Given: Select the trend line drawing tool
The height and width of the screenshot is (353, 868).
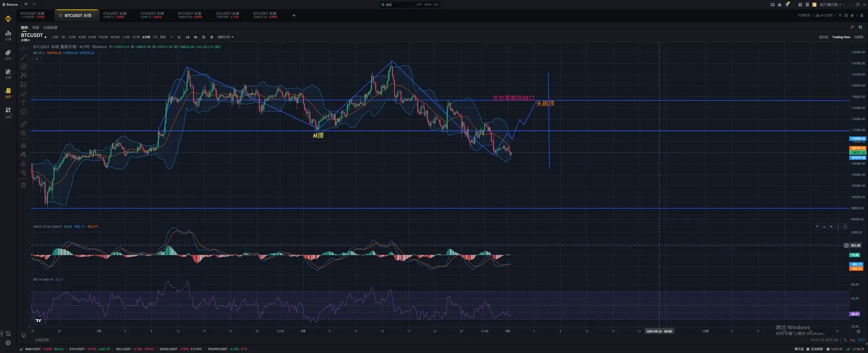Looking at the screenshot, I should pos(23,57).
